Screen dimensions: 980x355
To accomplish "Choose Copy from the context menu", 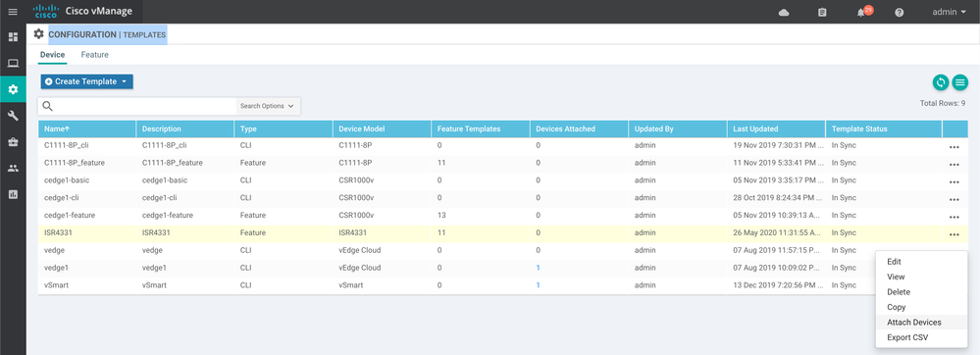I will point(921,307).
